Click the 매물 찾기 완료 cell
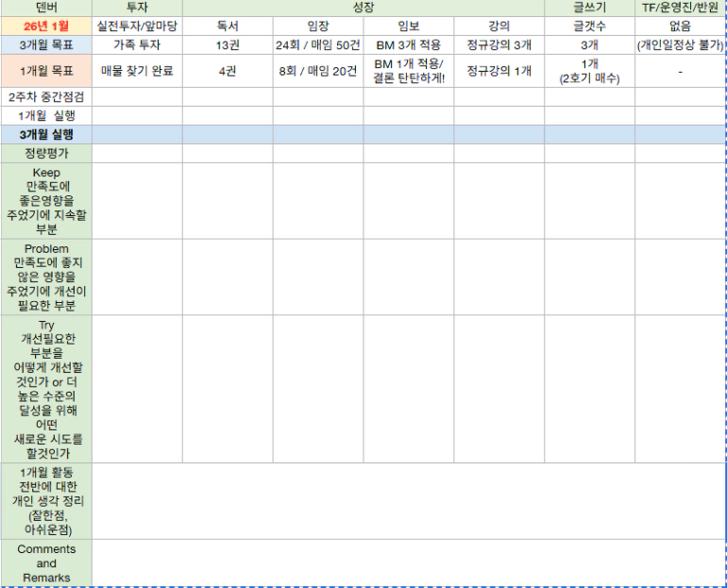Screen dimensions: 727x588 (137, 71)
